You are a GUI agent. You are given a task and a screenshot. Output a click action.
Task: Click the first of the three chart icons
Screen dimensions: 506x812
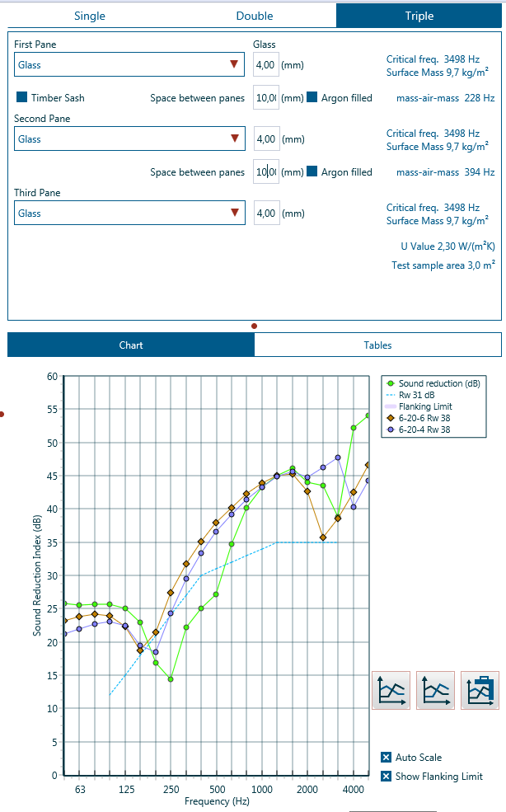pyautogui.click(x=391, y=690)
